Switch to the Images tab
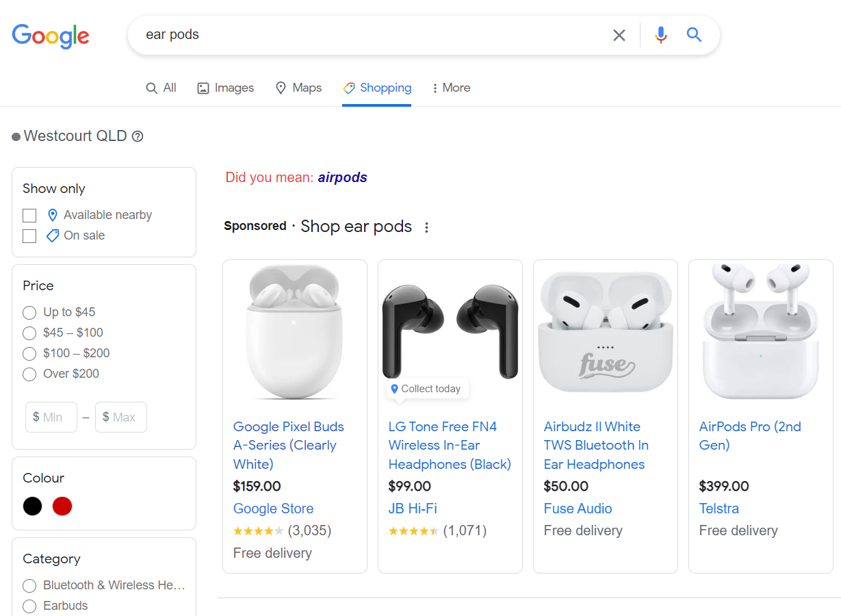Screen dimensions: 841x616 point(225,88)
